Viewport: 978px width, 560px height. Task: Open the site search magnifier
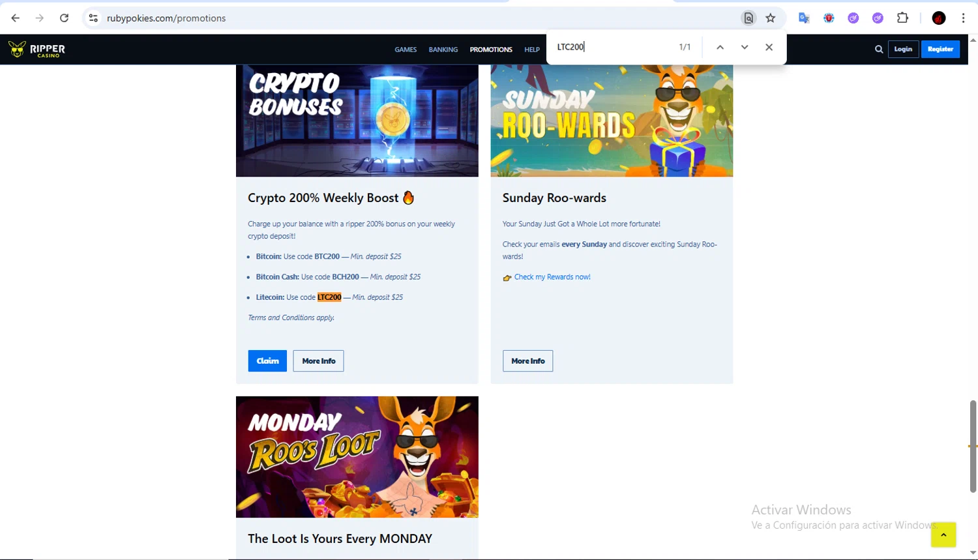(879, 49)
